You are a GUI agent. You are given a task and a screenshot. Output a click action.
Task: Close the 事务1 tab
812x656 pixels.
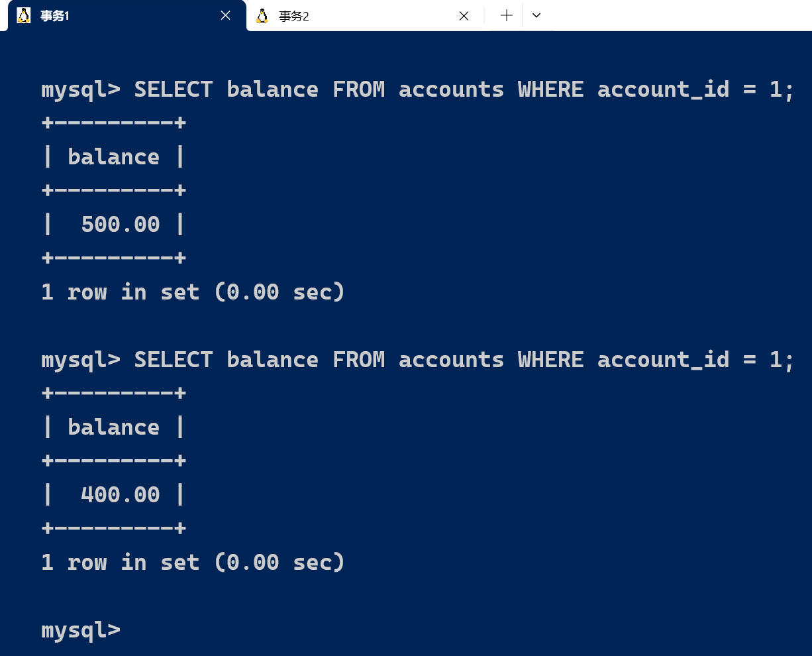pos(225,16)
